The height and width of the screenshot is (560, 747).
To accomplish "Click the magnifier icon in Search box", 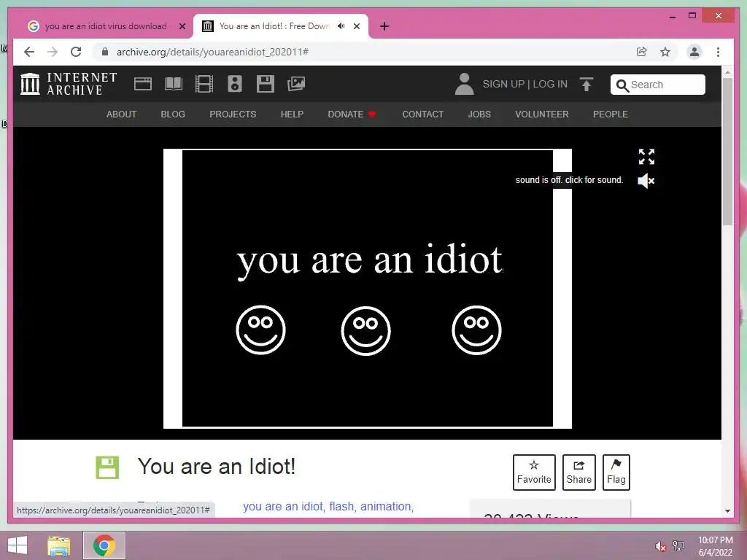I will click(622, 85).
